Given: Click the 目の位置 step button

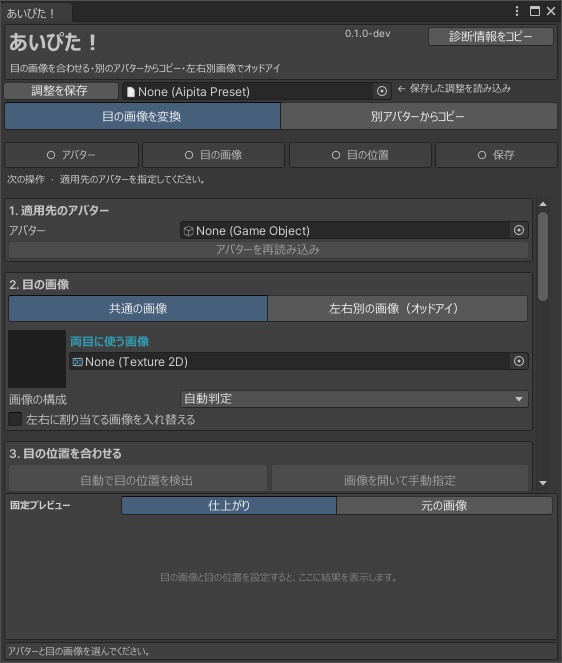Looking at the screenshot, I should (x=360, y=155).
